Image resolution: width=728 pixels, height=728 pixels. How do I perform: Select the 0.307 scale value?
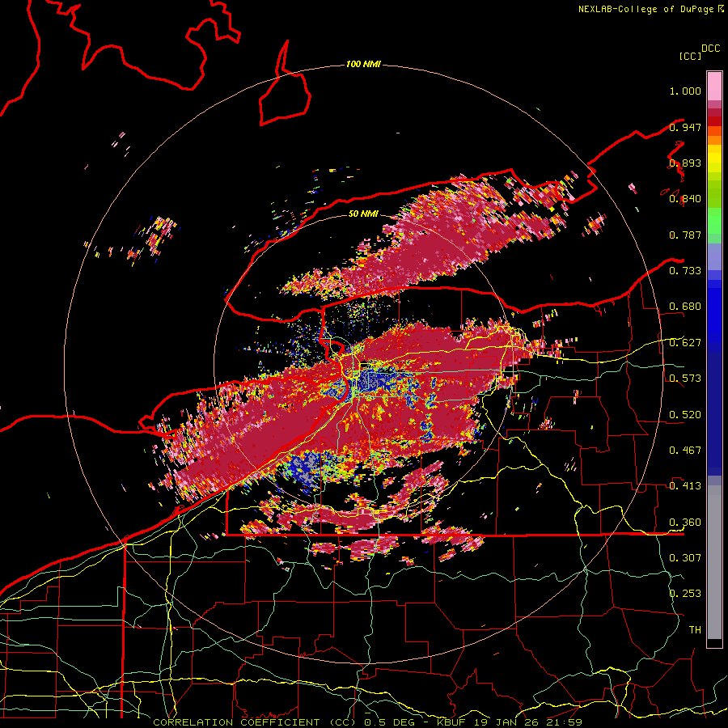pyautogui.click(x=685, y=558)
